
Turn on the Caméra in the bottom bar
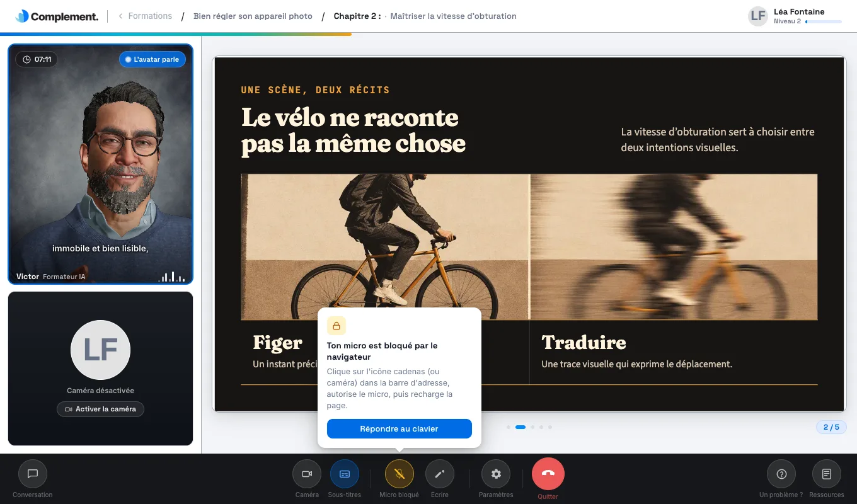[x=307, y=474]
